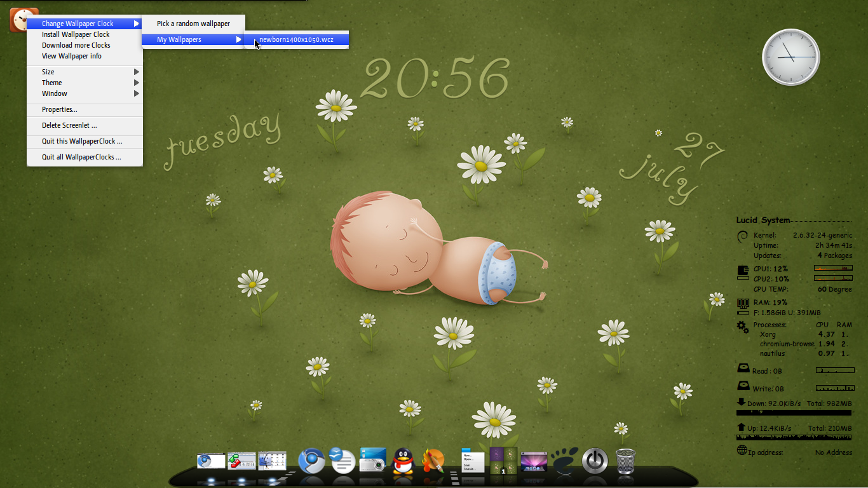The height and width of the screenshot is (488, 868).
Task: Click the Lucid System heading
Action: pos(763,220)
